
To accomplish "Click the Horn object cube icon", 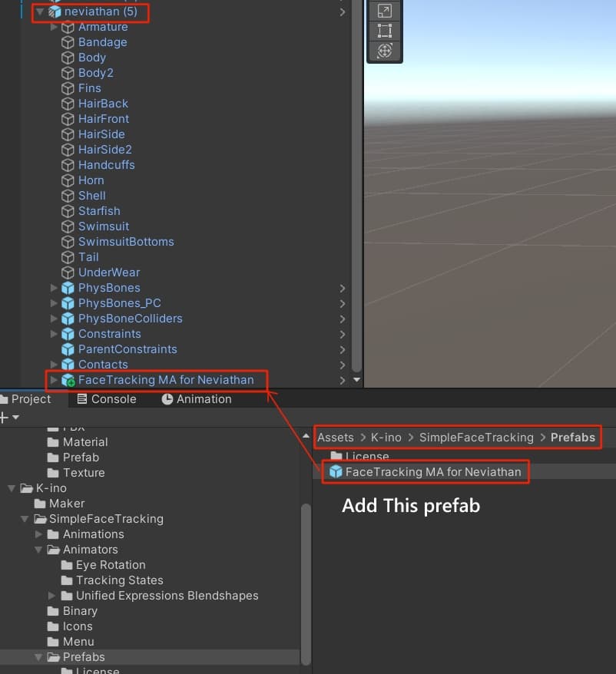I will coord(68,180).
